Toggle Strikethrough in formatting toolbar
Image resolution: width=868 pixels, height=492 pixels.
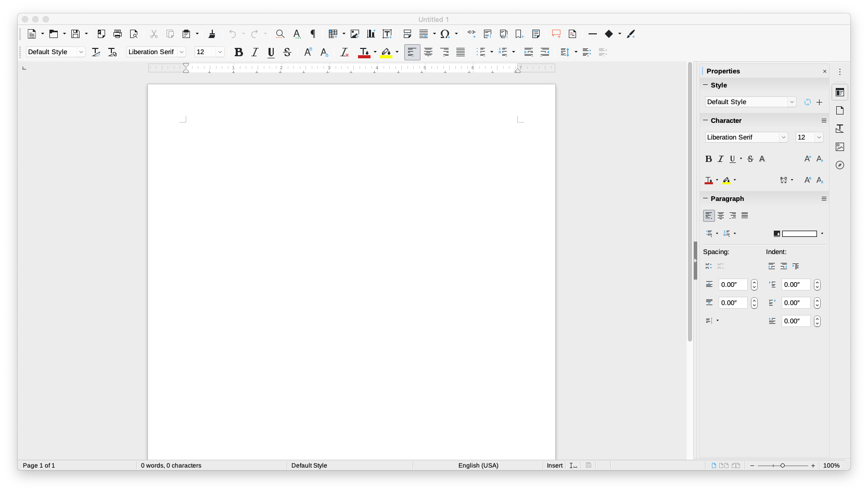point(287,52)
